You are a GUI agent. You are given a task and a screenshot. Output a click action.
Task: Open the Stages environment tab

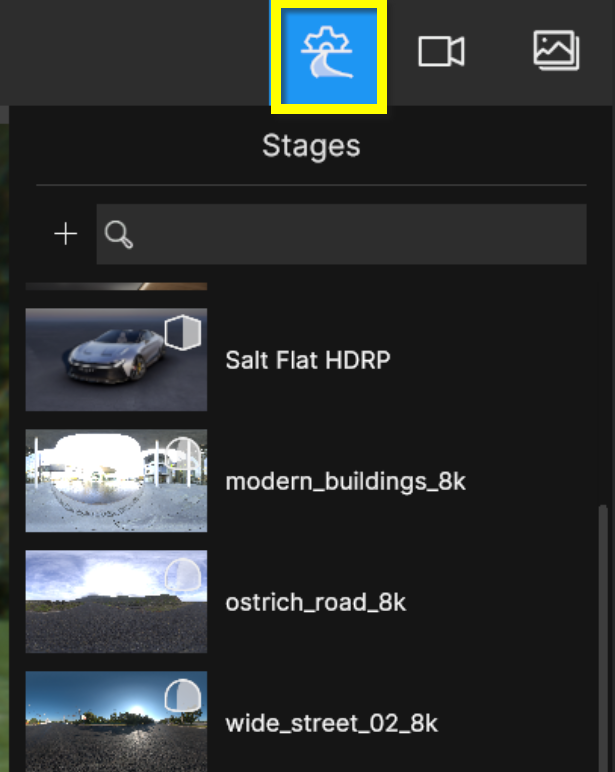coord(329,55)
